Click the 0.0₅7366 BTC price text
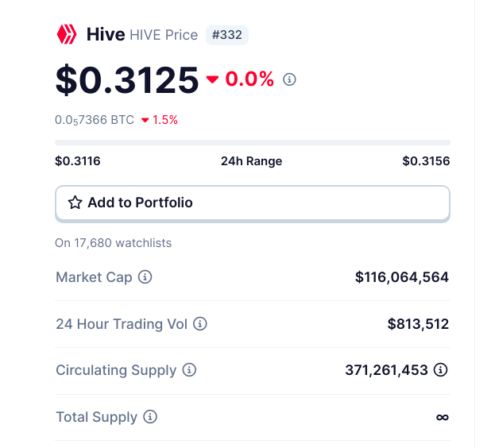491x448 pixels. 95,120
